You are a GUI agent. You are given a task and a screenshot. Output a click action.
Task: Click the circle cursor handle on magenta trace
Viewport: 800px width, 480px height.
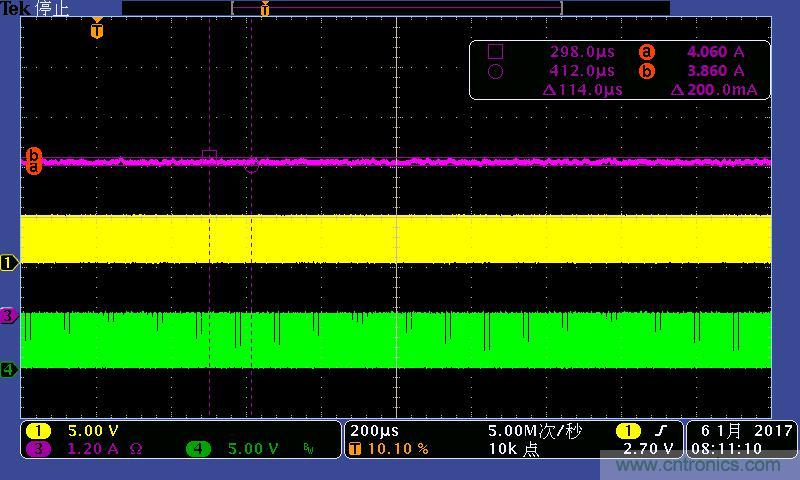tap(252, 166)
